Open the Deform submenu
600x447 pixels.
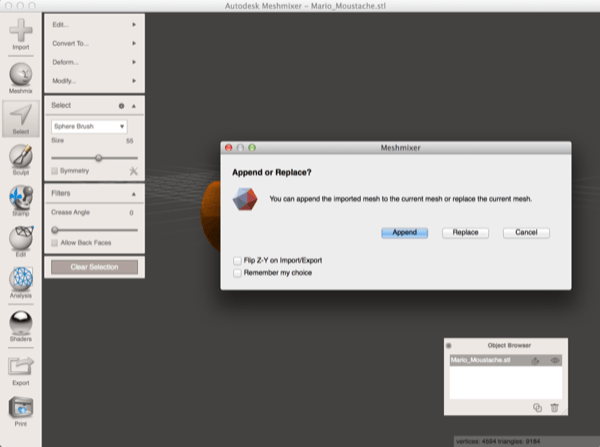tap(93, 62)
